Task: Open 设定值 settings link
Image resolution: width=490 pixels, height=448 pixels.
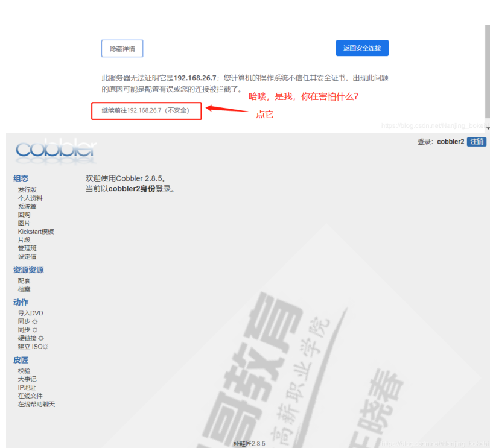Action: pos(27,257)
